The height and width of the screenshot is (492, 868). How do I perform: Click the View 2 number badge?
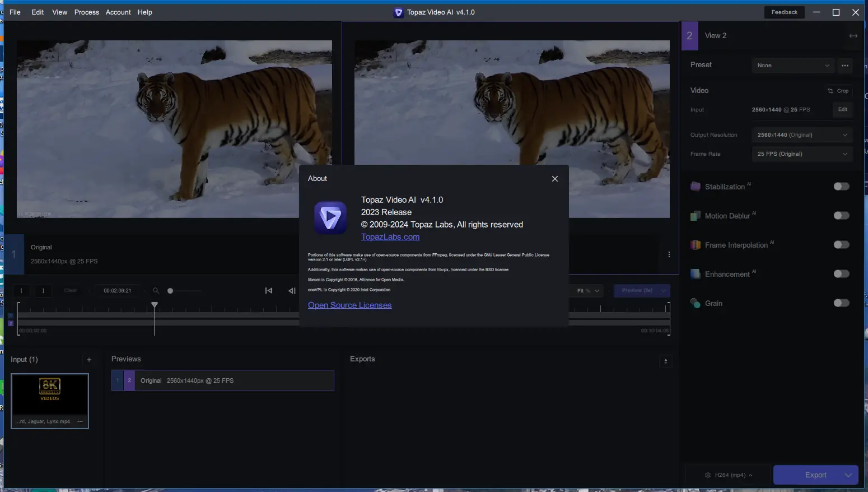689,36
